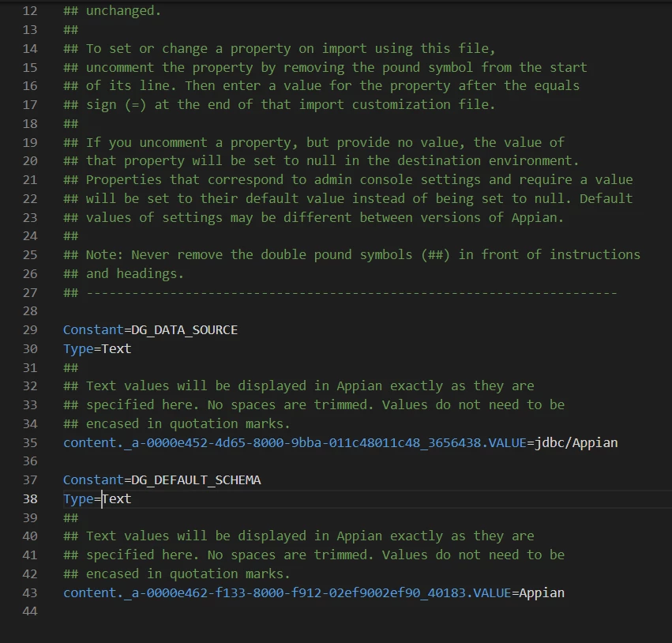Place cursor on DG_DATA_SOURCE constant value
672x643 pixels.
tap(184, 329)
